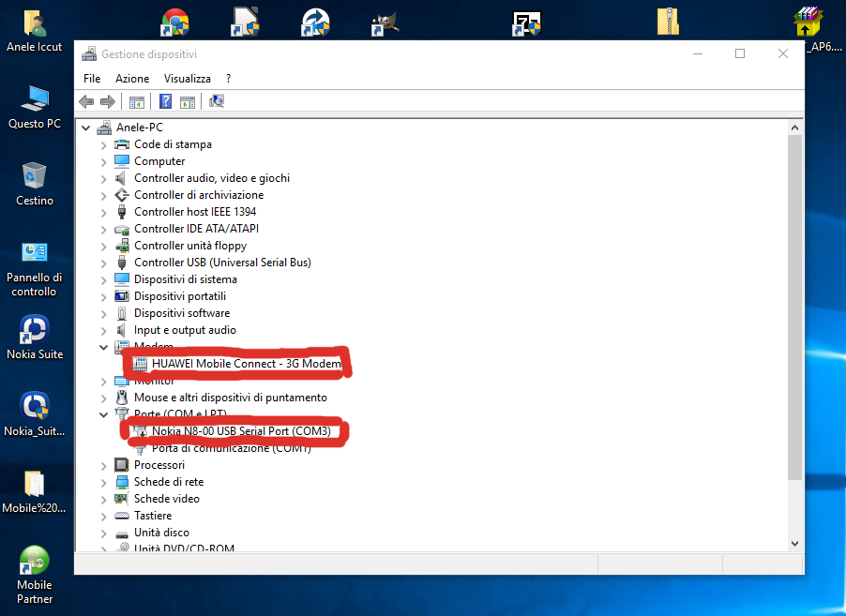The image size is (846, 616).
Task: Expand Dispositivi di sistema node
Action: coord(103,280)
